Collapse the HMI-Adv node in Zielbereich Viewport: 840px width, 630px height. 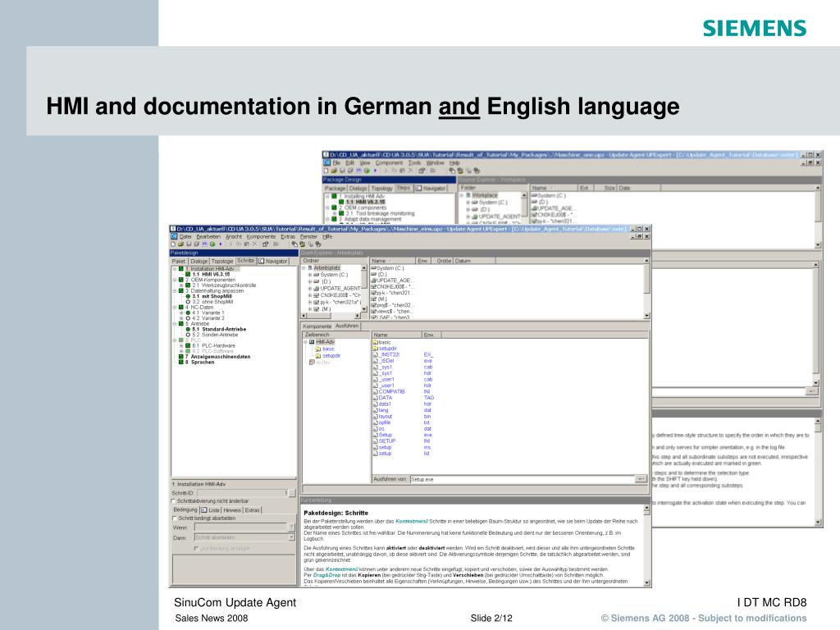[305, 342]
